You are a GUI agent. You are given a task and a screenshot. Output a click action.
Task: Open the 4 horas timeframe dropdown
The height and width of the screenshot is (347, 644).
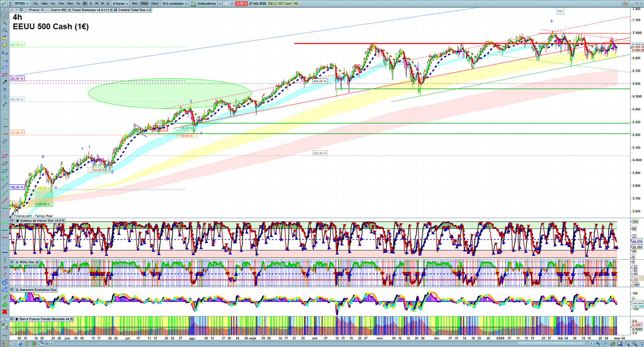pyautogui.click(x=120, y=3)
